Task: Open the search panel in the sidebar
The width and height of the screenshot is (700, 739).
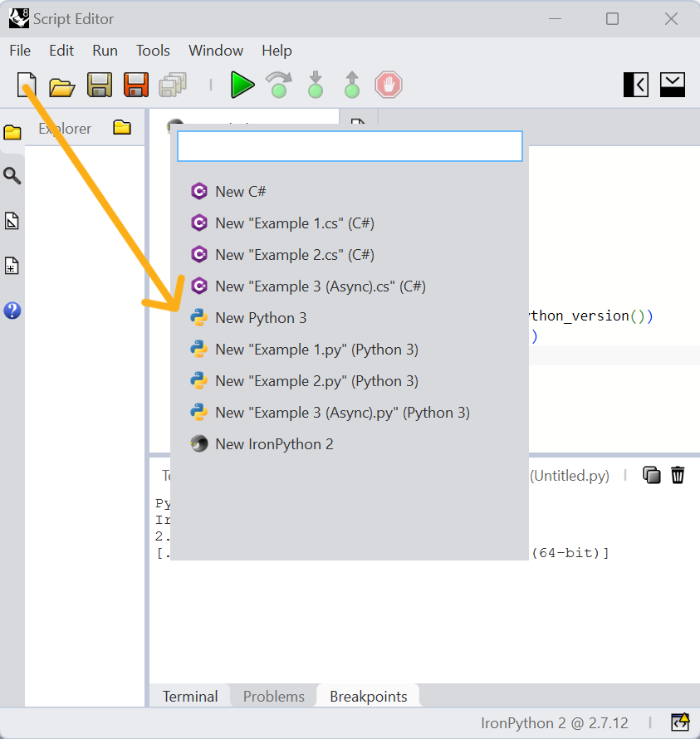Action: (x=12, y=176)
